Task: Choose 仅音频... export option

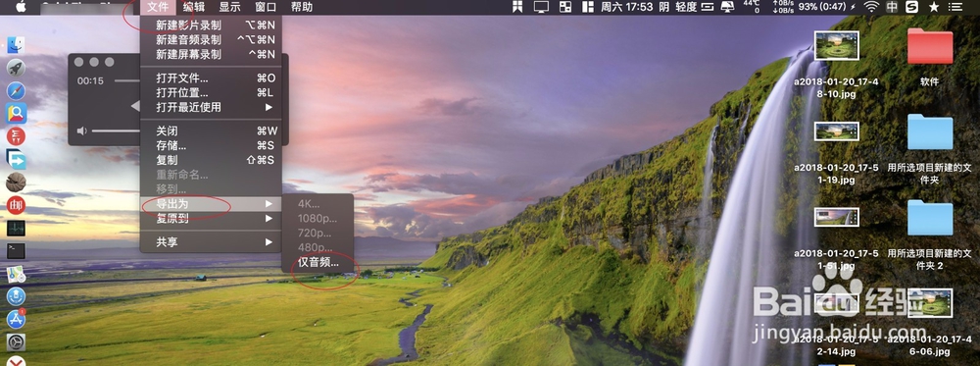Action: coord(318,263)
